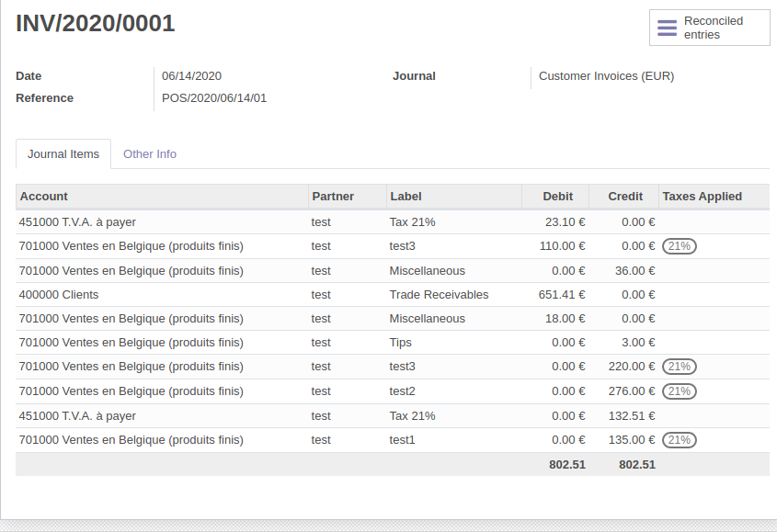This screenshot has height=532, width=777.
Task: Click the Miscellaneous label with 36.00 credit
Action: click(428, 271)
